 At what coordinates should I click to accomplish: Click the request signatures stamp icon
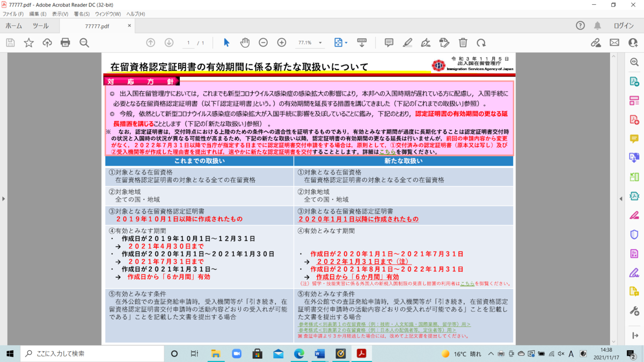tap(444, 42)
